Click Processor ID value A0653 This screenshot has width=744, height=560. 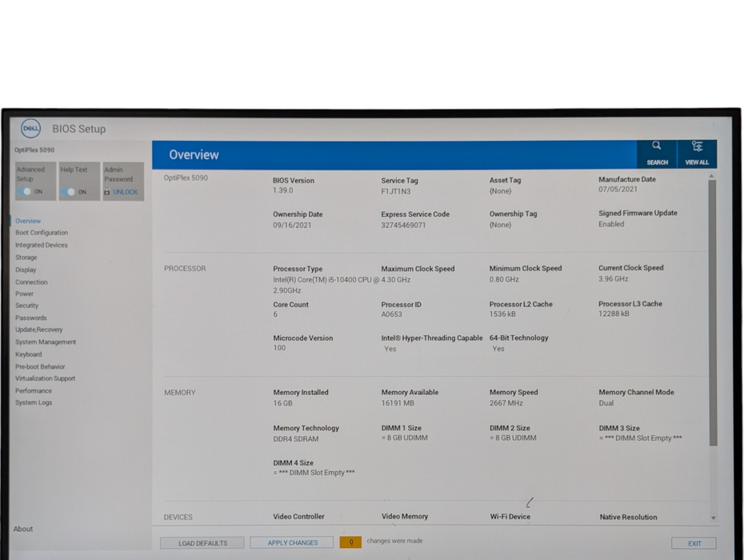[391, 314]
